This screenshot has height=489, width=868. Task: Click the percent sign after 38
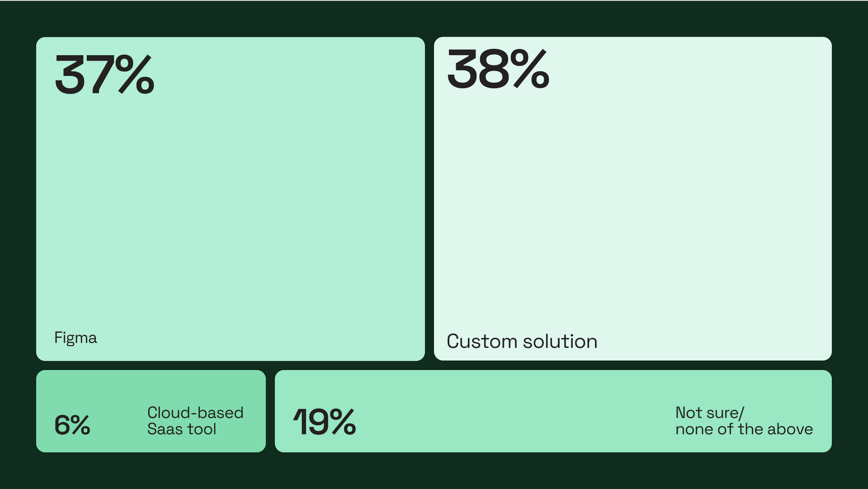(x=529, y=69)
